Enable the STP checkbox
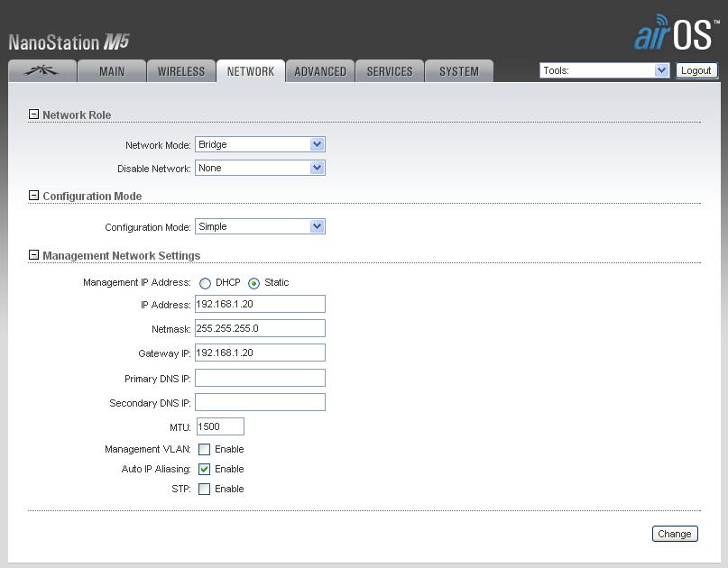Screen dimensions: 728x568 tap(204, 489)
